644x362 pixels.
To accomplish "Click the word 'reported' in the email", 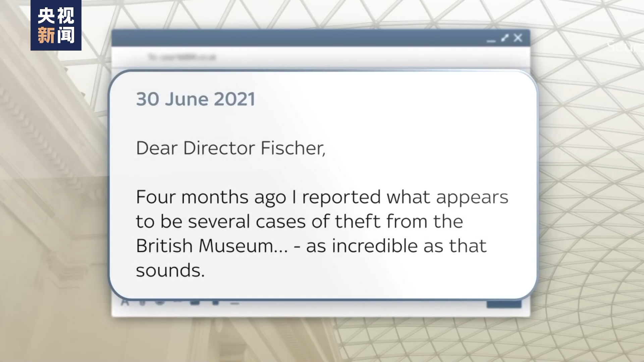I will (x=341, y=197).
